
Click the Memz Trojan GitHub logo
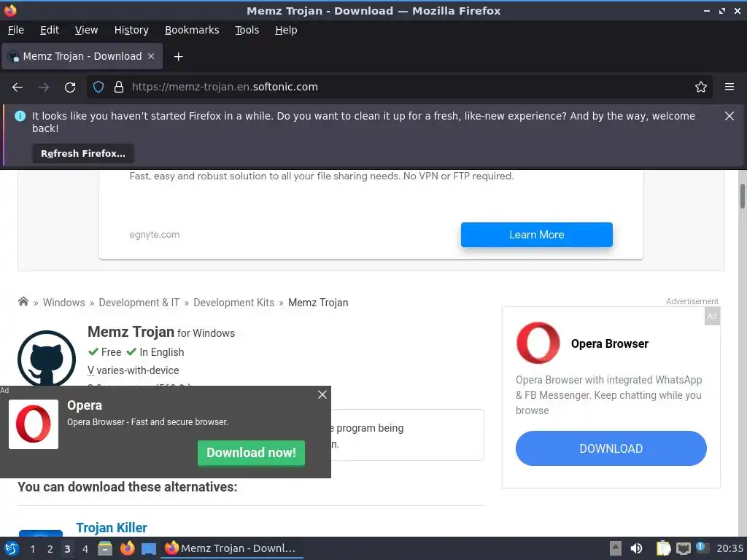coord(46,358)
